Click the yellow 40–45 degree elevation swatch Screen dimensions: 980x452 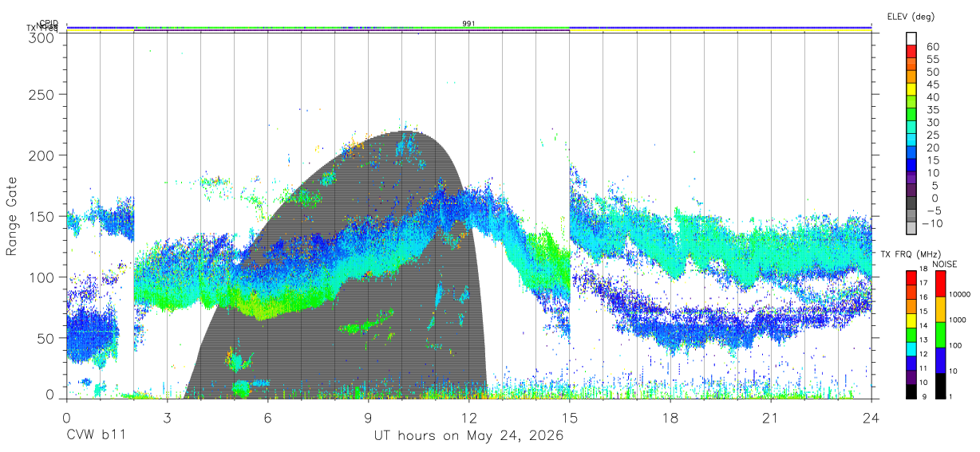(912, 90)
